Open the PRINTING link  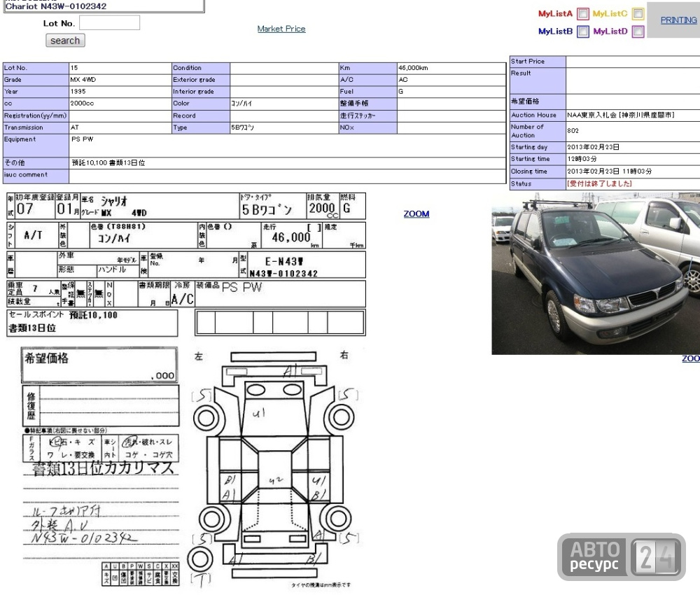(678, 20)
